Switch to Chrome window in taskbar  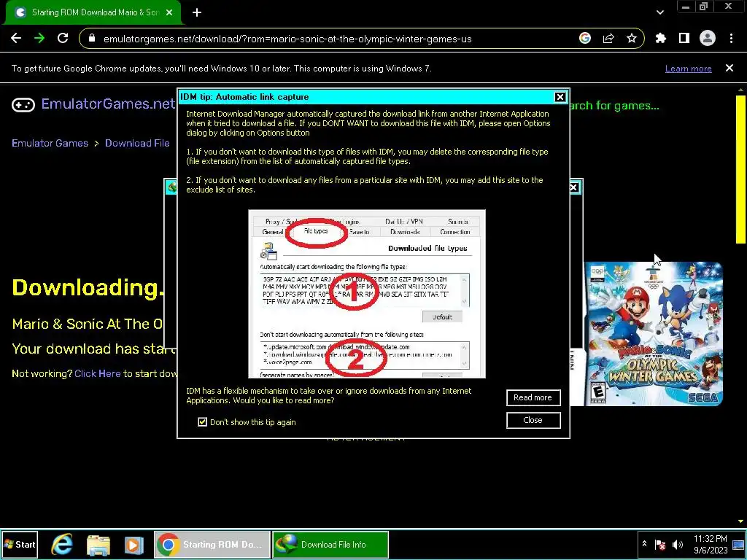coord(212,544)
